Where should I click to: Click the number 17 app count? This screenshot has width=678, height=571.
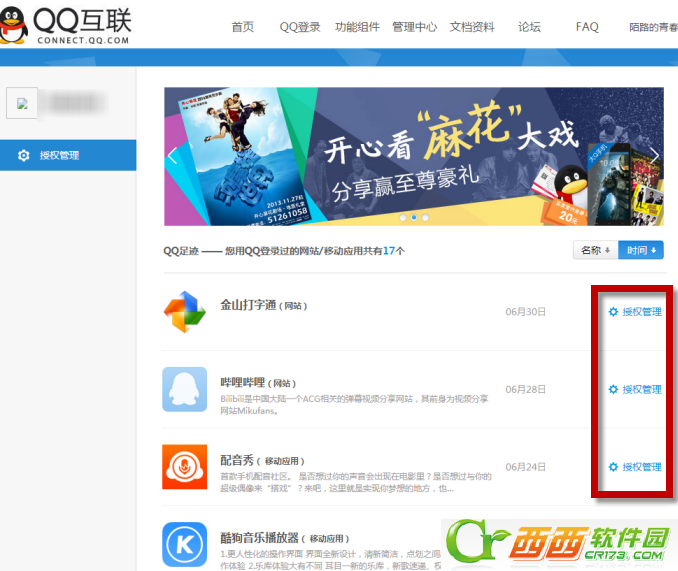[x=389, y=251]
